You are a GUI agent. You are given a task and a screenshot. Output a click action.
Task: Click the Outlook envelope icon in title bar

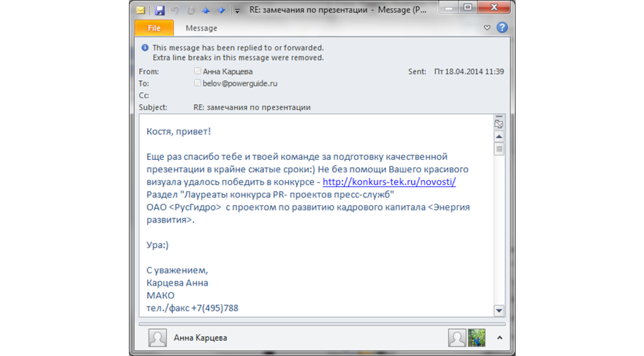click(x=140, y=10)
